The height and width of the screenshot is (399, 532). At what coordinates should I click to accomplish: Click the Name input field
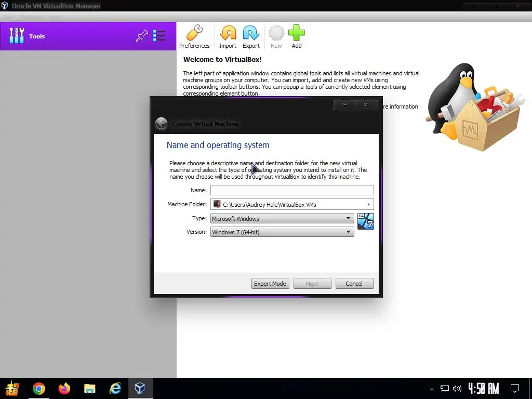pos(292,190)
